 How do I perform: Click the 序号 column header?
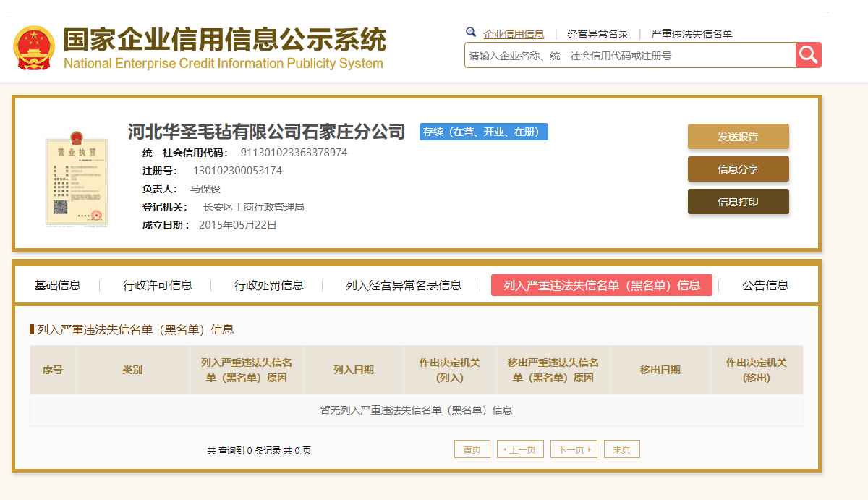[53, 370]
